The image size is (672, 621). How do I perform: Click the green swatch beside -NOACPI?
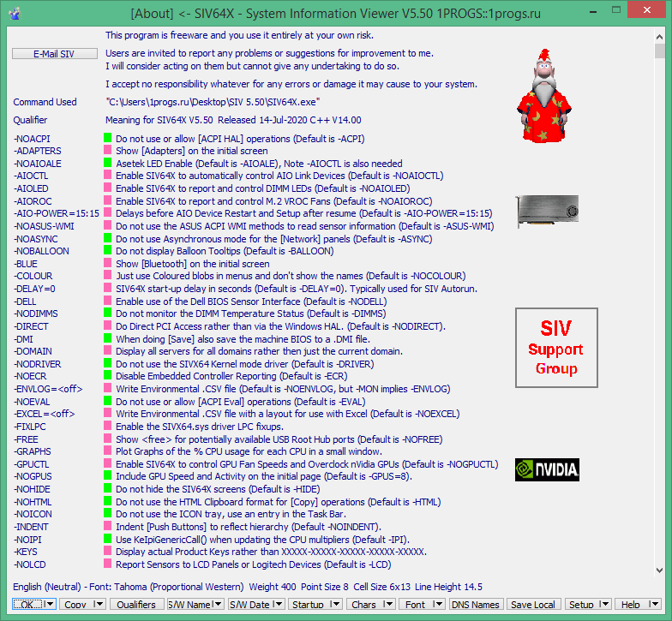(108, 138)
